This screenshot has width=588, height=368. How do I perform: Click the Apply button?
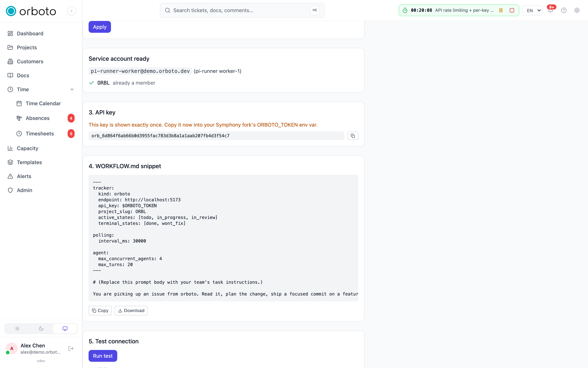100,27
